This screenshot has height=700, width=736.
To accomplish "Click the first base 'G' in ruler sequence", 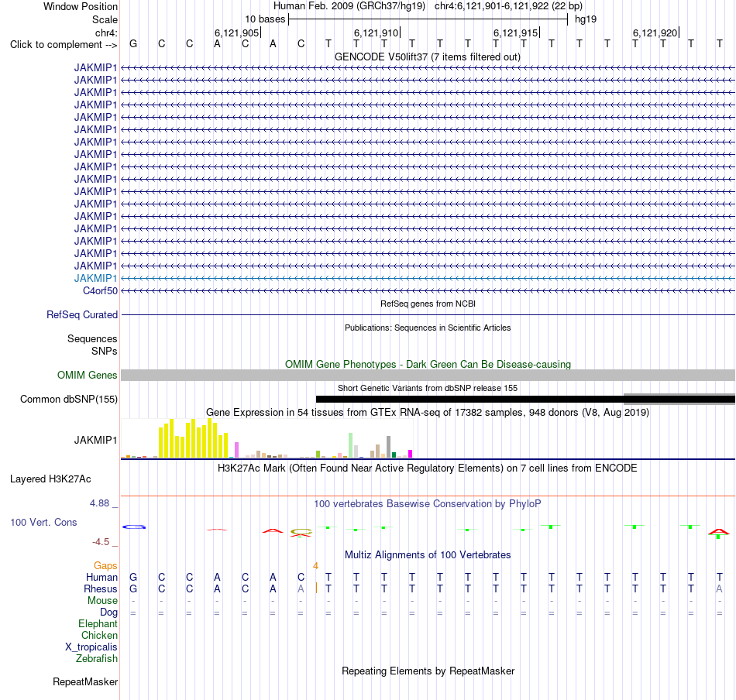I will pyautogui.click(x=133, y=44).
